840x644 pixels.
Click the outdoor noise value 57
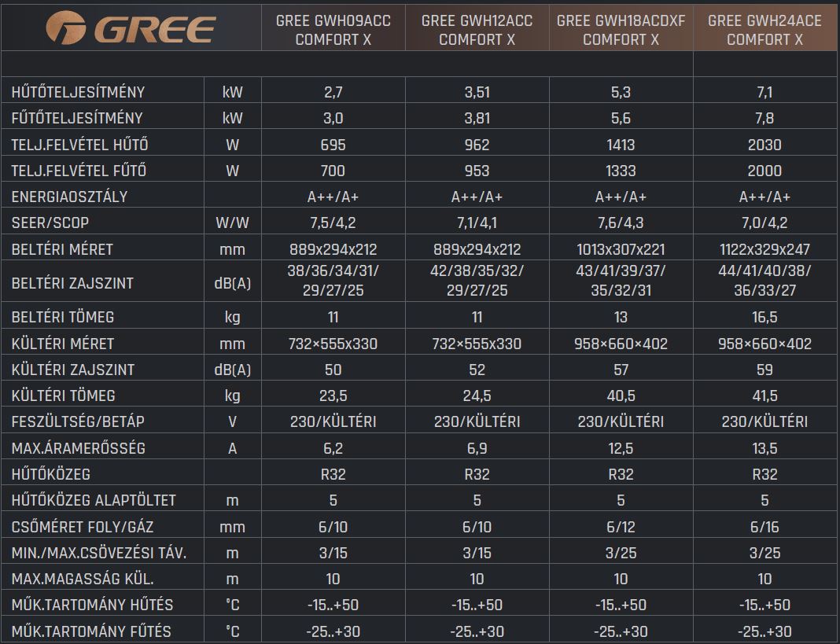click(x=621, y=370)
